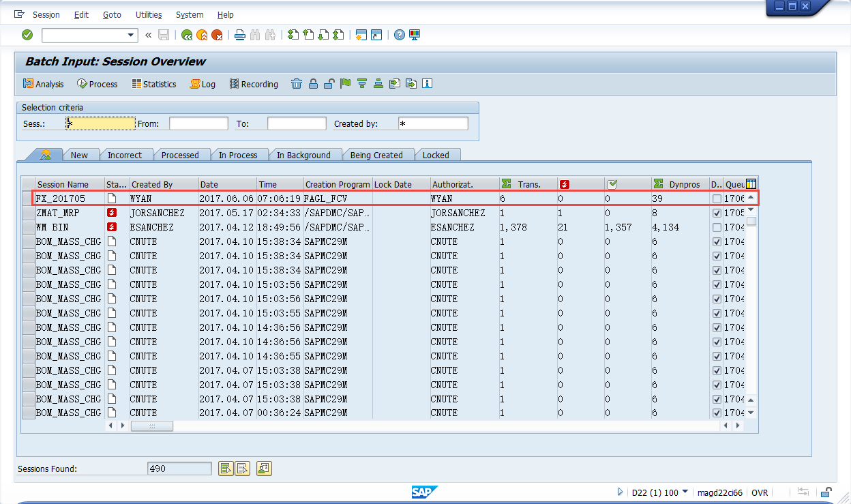Switch to the Processed tab
Viewport: 851px width, 504px height.
click(180, 155)
